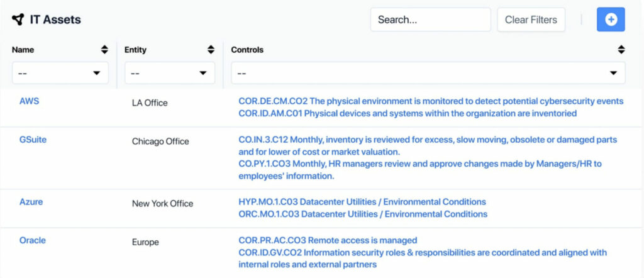The height and width of the screenshot is (278, 644).
Task: Open the Controls filter dropdown
Action: coord(428,73)
